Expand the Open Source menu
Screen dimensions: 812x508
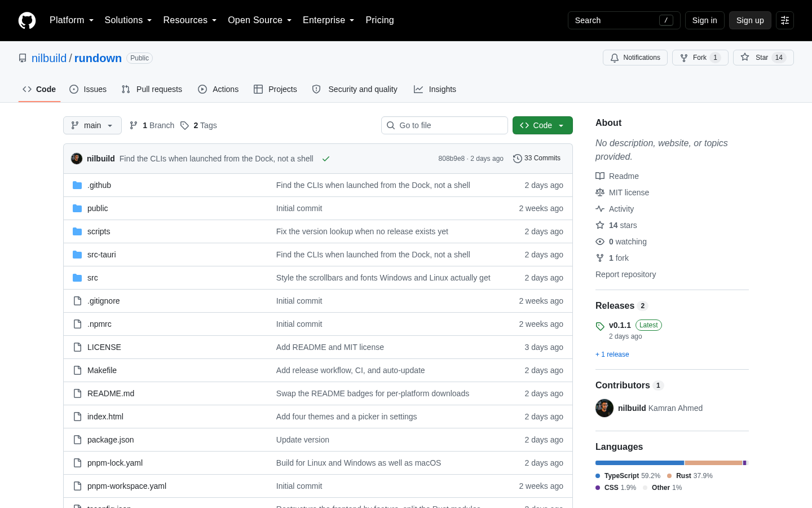click(x=260, y=20)
